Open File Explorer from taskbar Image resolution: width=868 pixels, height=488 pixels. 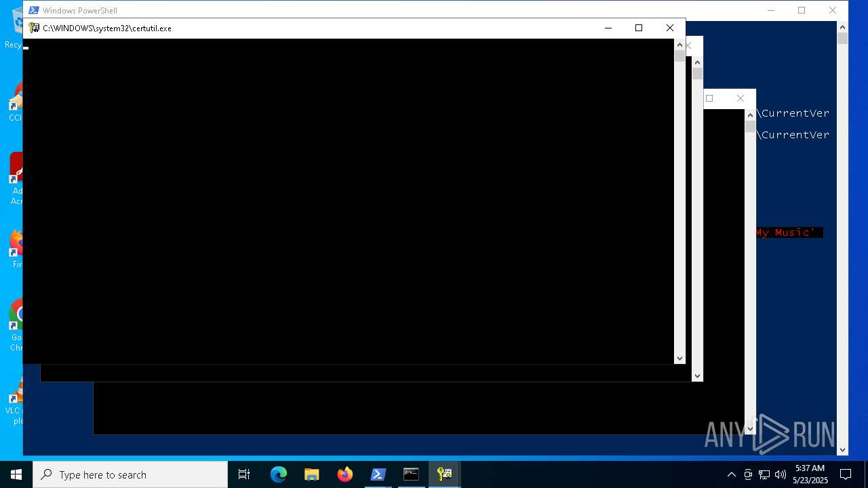312,474
